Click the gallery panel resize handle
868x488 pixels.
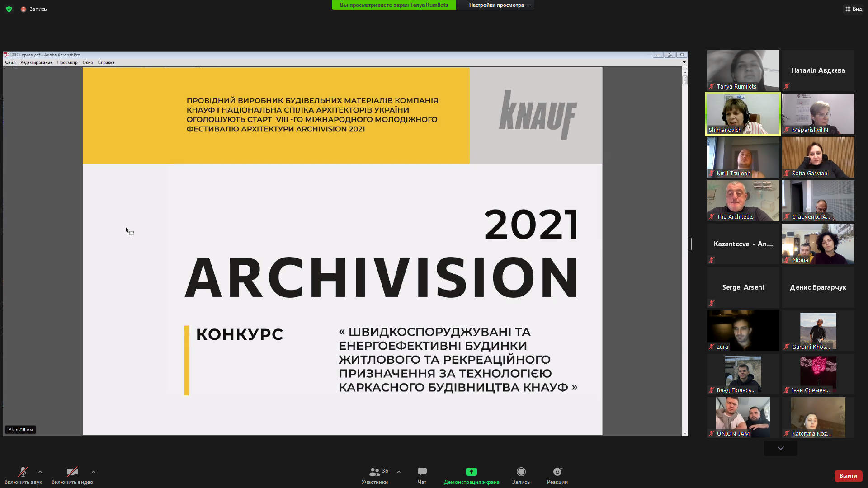point(691,244)
